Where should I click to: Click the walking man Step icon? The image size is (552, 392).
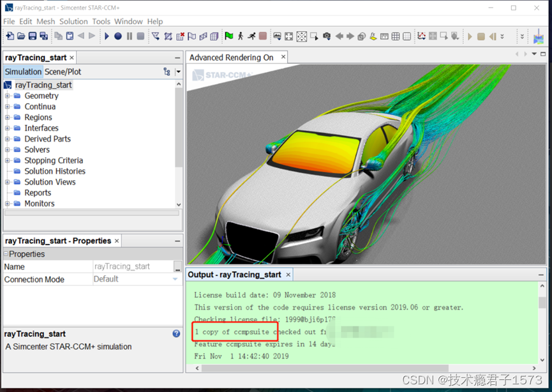click(241, 36)
